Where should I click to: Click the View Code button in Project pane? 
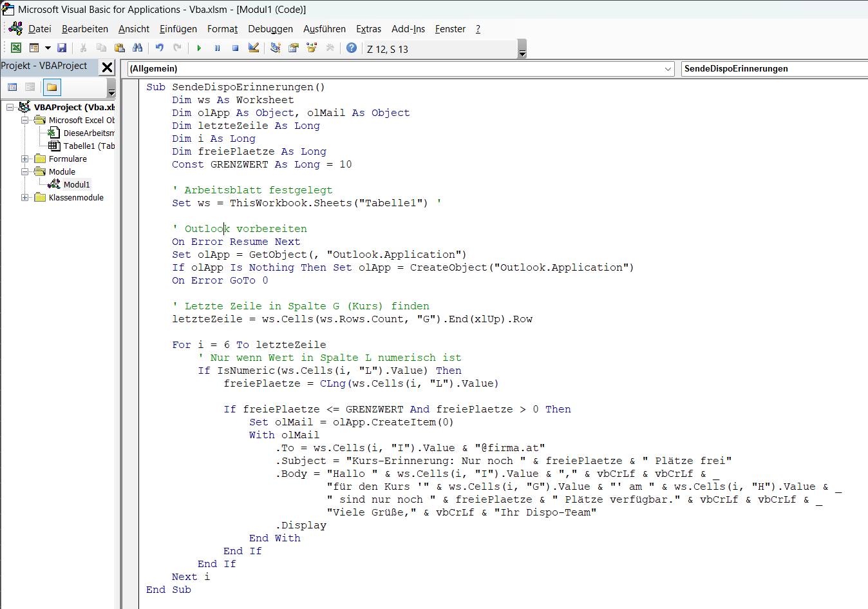pos(12,88)
